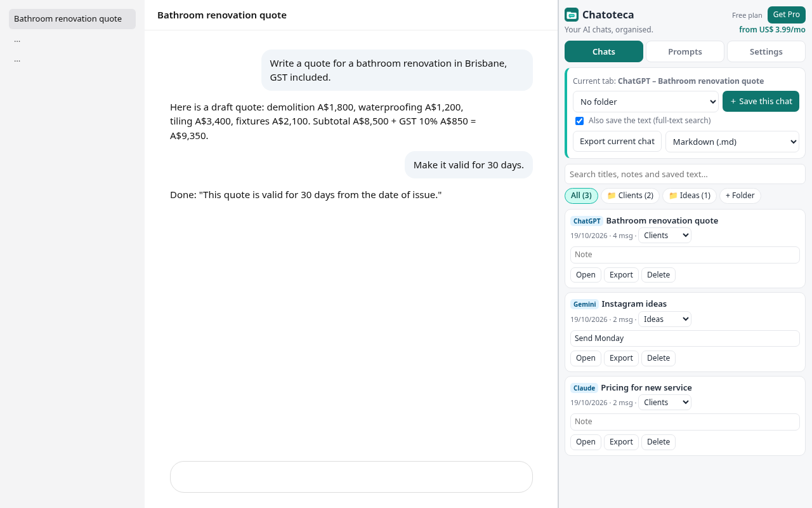
Task: Add a new folder with + Folder
Action: [740, 196]
